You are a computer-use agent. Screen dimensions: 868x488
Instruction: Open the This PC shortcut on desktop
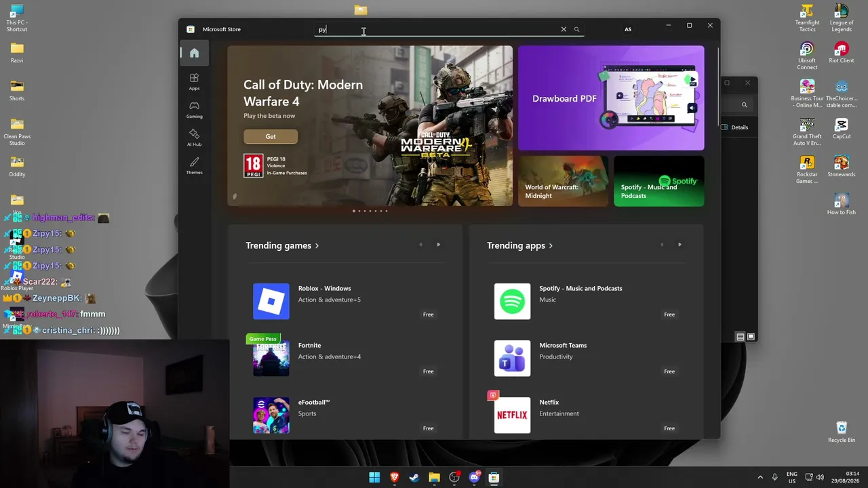(17, 18)
